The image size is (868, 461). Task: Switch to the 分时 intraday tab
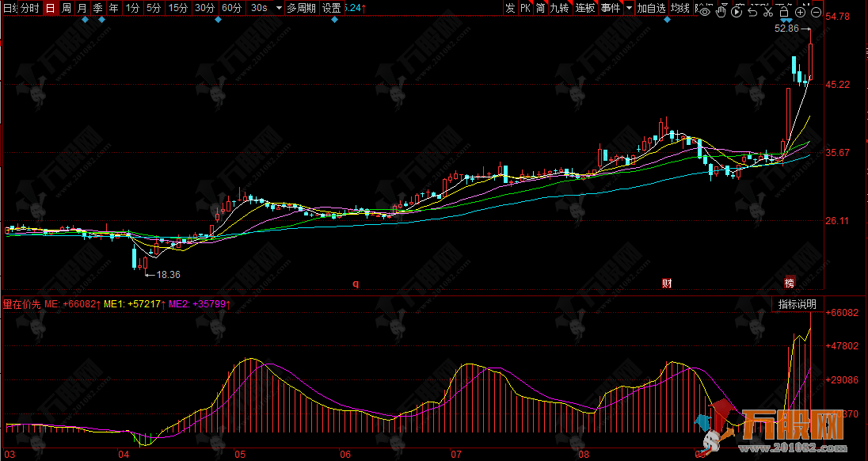click(x=29, y=8)
